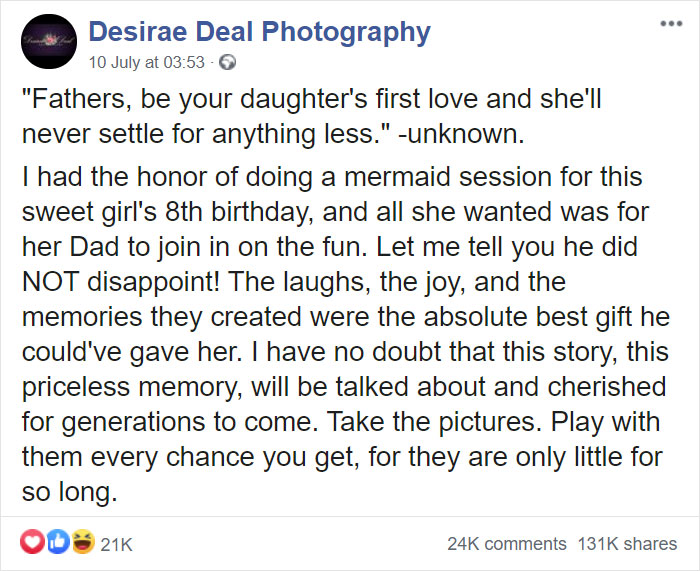Screen dimensions: 700x571
Task: Click the red heart Love reaction icon
Action: [x=33, y=542]
